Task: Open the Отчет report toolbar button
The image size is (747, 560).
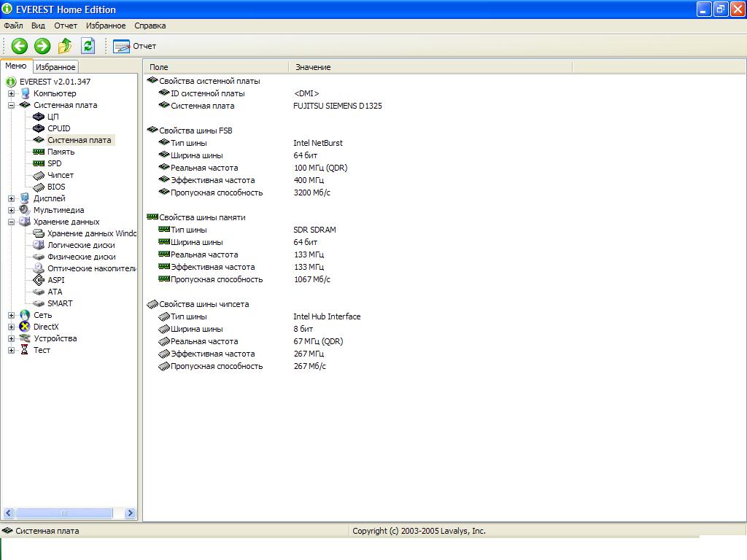Action: 135,46
